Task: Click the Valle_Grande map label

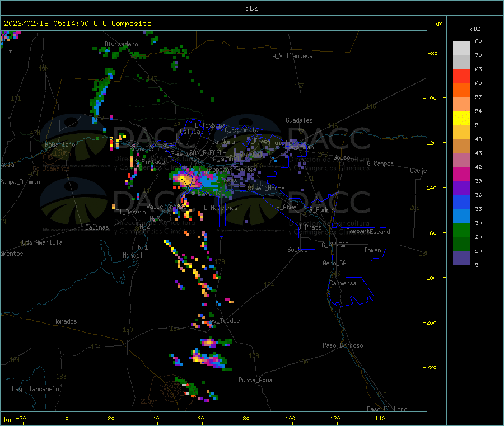Action: (x=166, y=207)
